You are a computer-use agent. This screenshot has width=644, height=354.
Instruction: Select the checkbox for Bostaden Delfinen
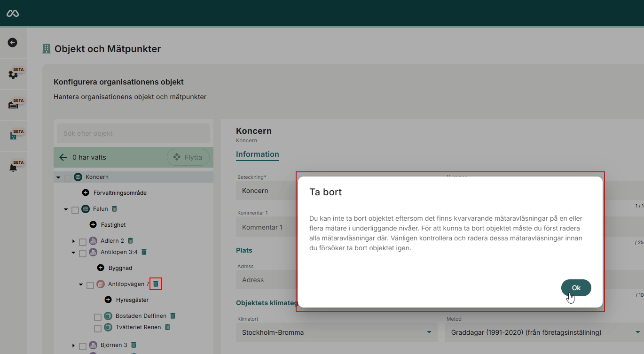point(98,316)
